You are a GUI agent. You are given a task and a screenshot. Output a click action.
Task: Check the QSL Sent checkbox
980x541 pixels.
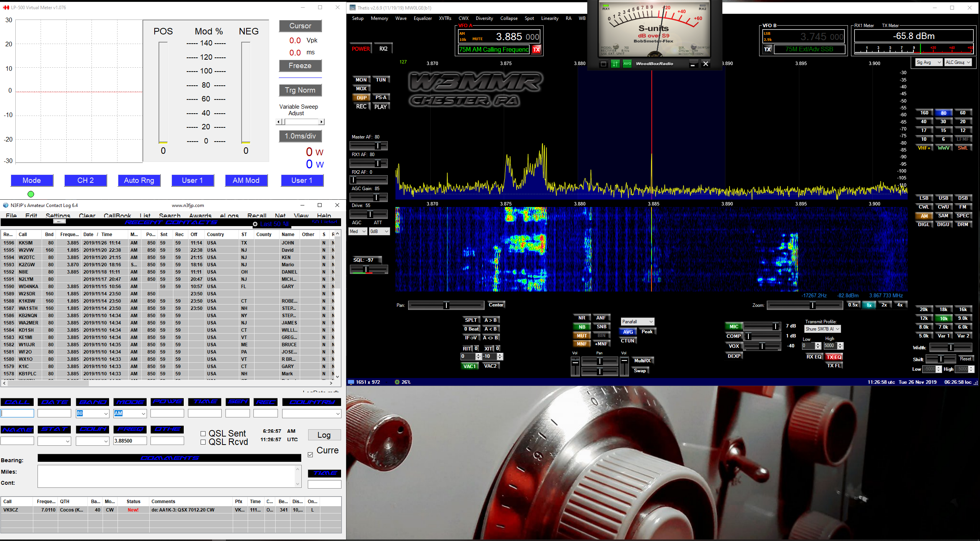(x=203, y=433)
